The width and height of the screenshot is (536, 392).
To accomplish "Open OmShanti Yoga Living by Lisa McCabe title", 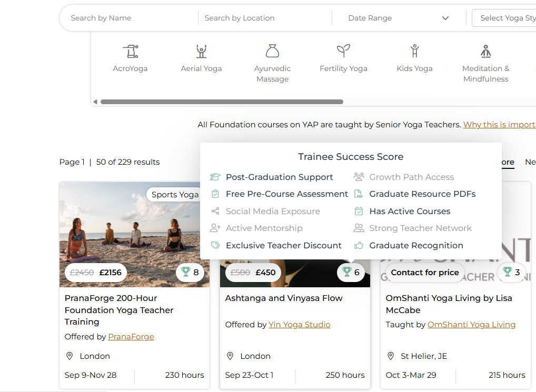I will pyautogui.click(x=449, y=304).
